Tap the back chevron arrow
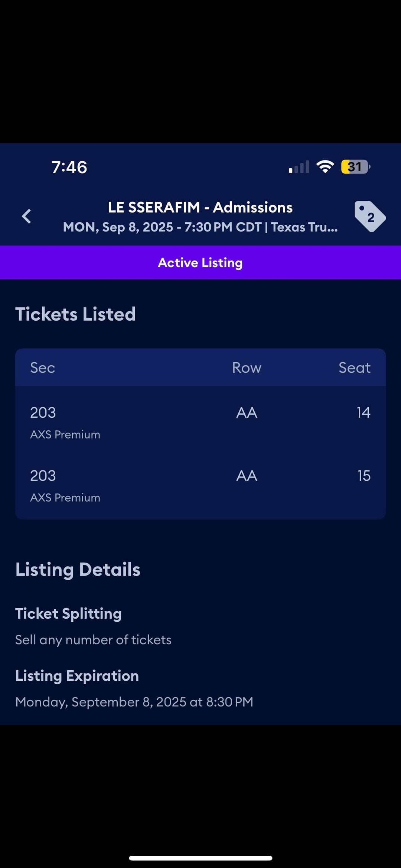Image resolution: width=401 pixels, height=868 pixels. pos(26,216)
